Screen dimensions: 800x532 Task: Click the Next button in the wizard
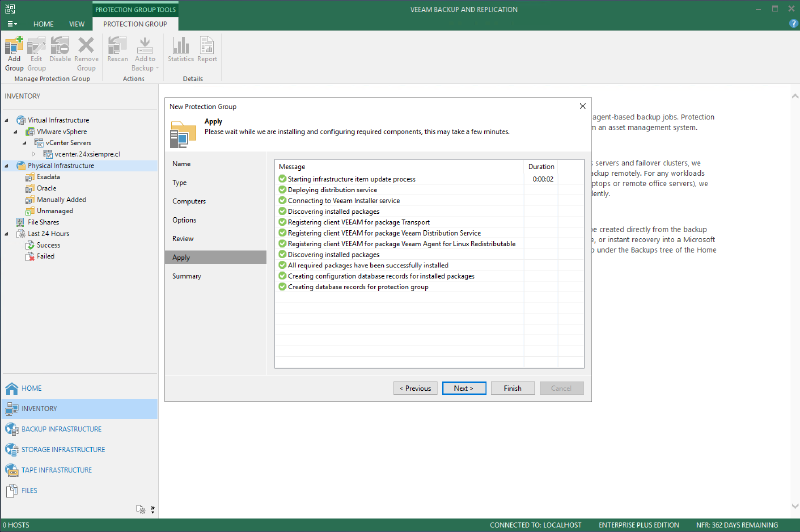464,388
